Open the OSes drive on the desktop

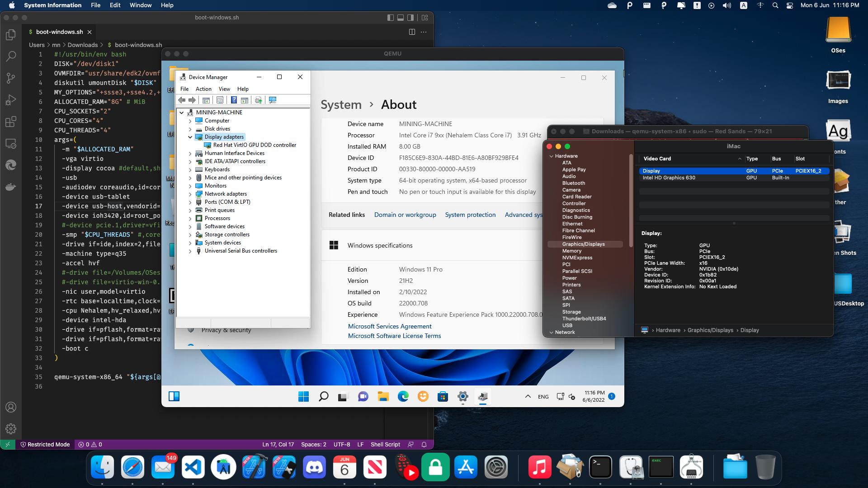click(838, 35)
